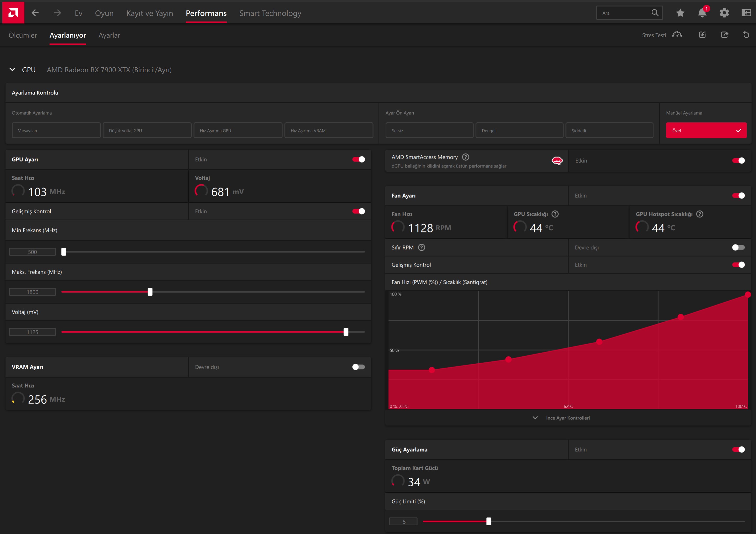
Task: Click the export profile icon
Action: 724,35
